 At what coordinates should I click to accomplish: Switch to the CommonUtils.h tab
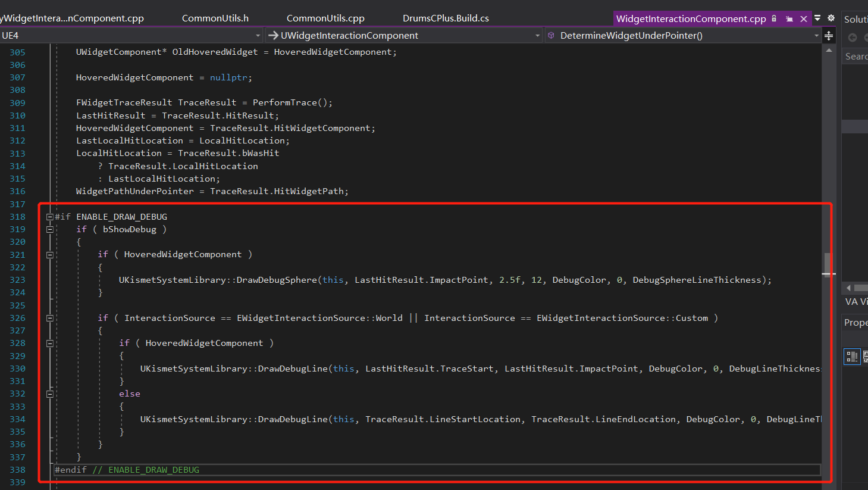(x=215, y=18)
